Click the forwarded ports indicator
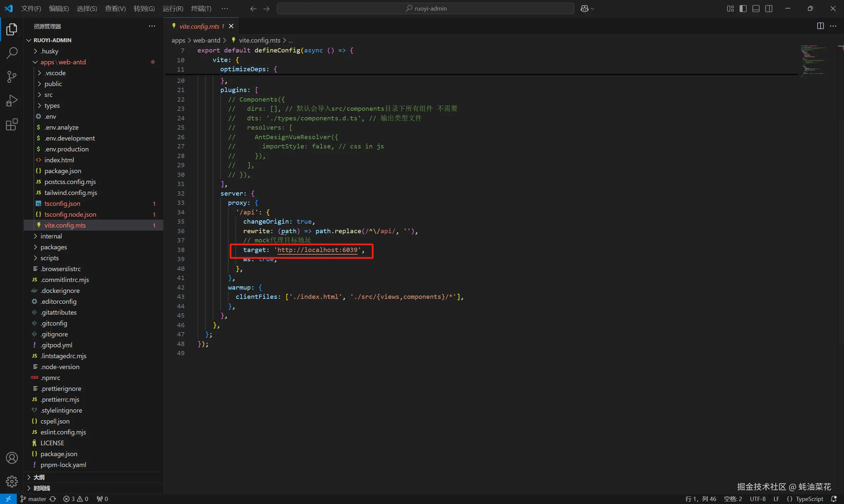 [102, 499]
